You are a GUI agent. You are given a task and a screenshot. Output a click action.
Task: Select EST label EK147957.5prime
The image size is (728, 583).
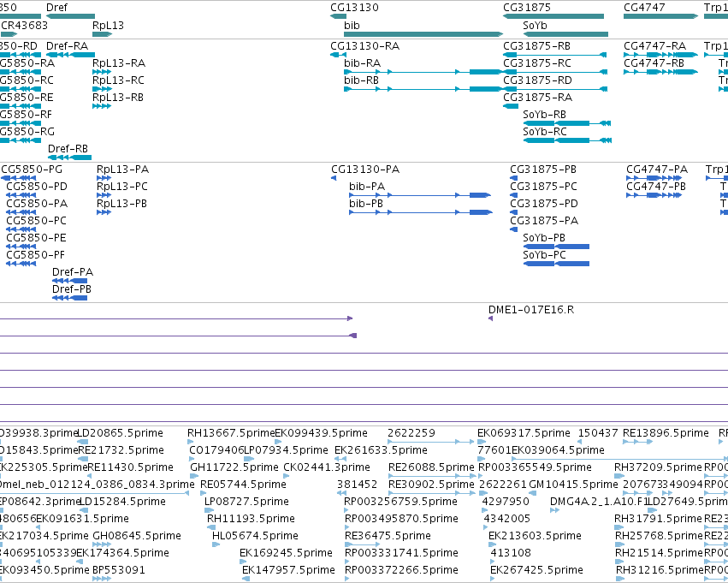[288, 570]
